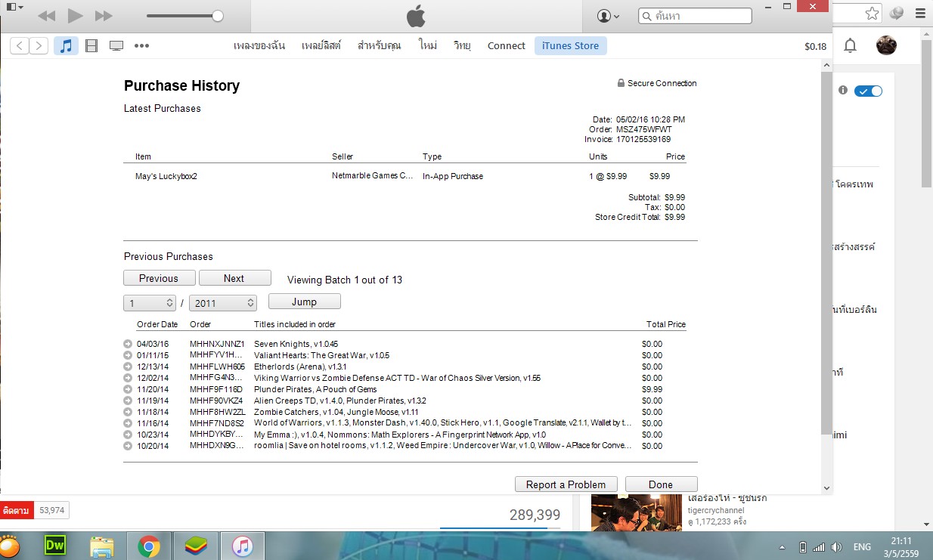Click the notification bell in the browser window
The height and width of the screenshot is (560, 933).
[x=851, y=46]
